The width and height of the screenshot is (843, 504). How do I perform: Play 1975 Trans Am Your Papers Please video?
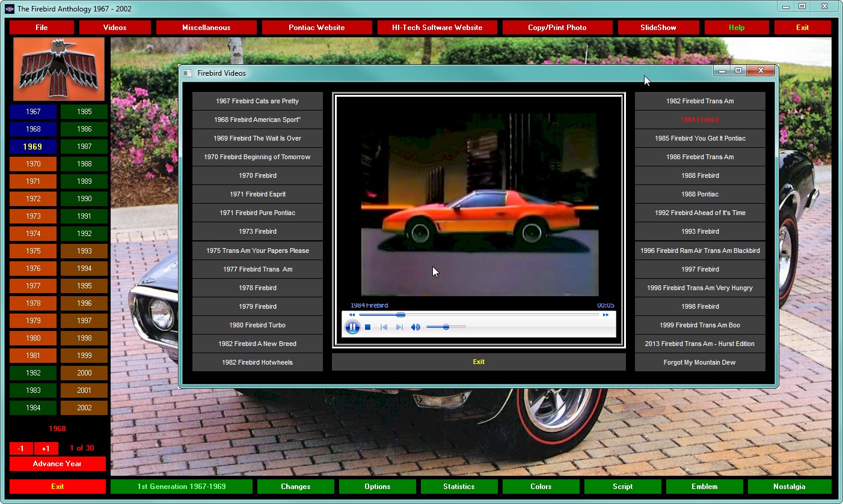point(257,250)
